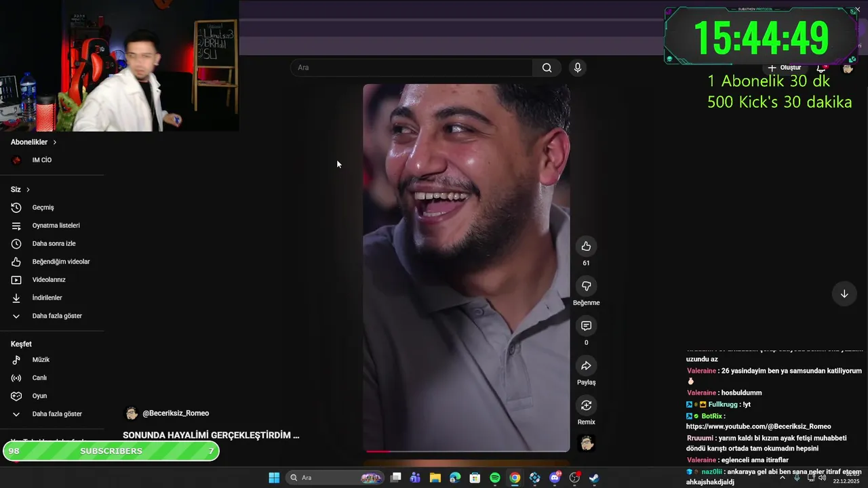Activate voice search microphone

[x=578, y=68]
